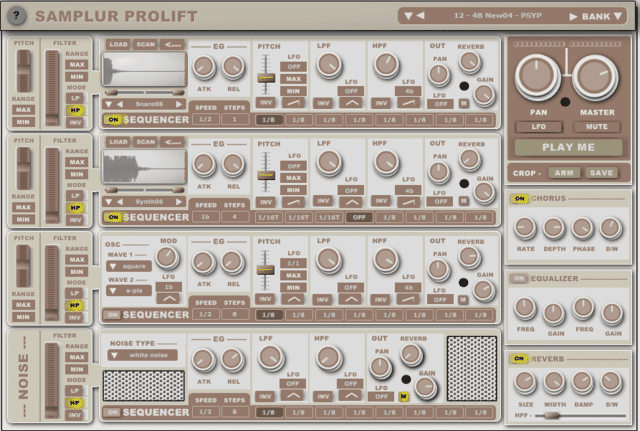Click the Snare08 waveform display
This screenshot has width=640, height=431.
coord(144,69)
